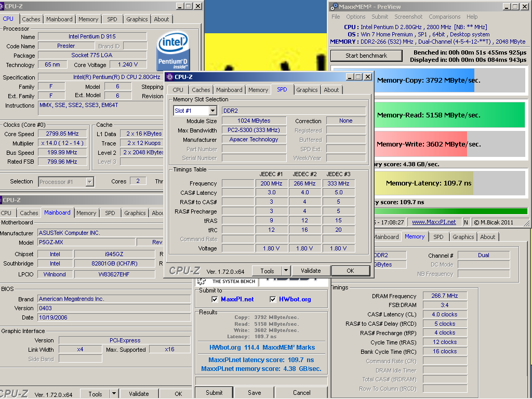
Task: Click the Memory-Read result bar
Action: 450,115
